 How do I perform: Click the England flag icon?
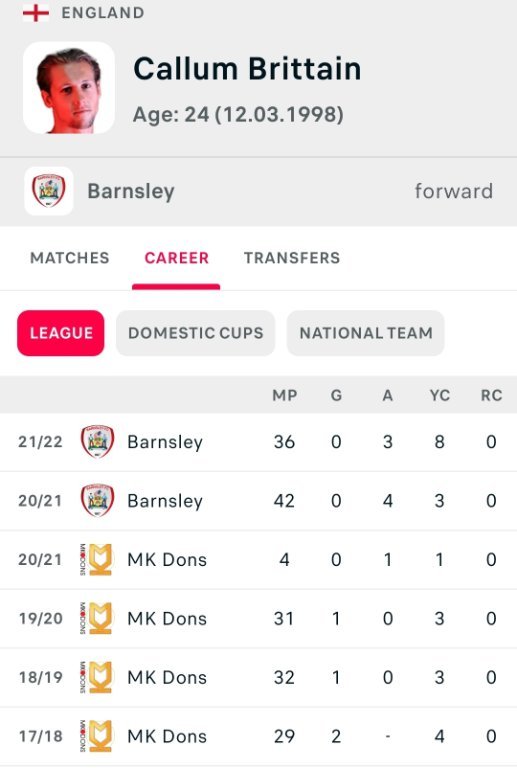(36, 12)
